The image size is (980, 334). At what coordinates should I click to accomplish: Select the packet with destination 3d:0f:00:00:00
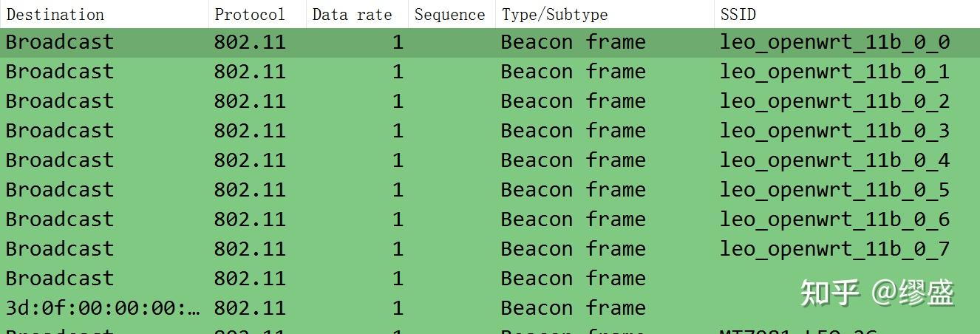coord(490,308)
